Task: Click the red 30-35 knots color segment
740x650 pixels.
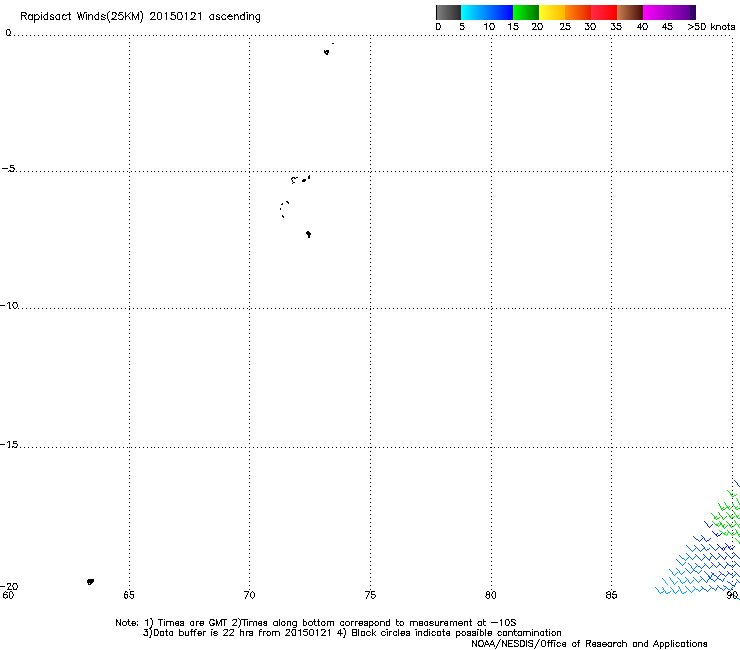Action: 604,12
